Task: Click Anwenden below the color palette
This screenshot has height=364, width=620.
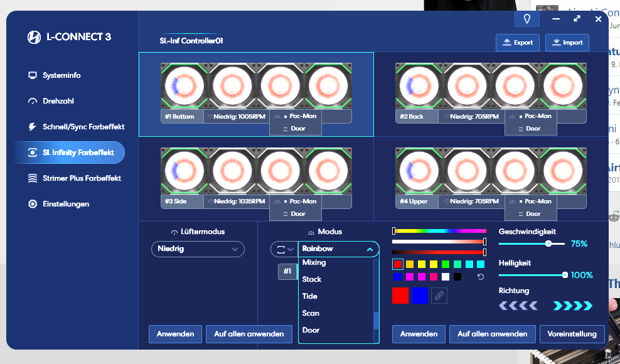Action: click(x=419, y=334)
